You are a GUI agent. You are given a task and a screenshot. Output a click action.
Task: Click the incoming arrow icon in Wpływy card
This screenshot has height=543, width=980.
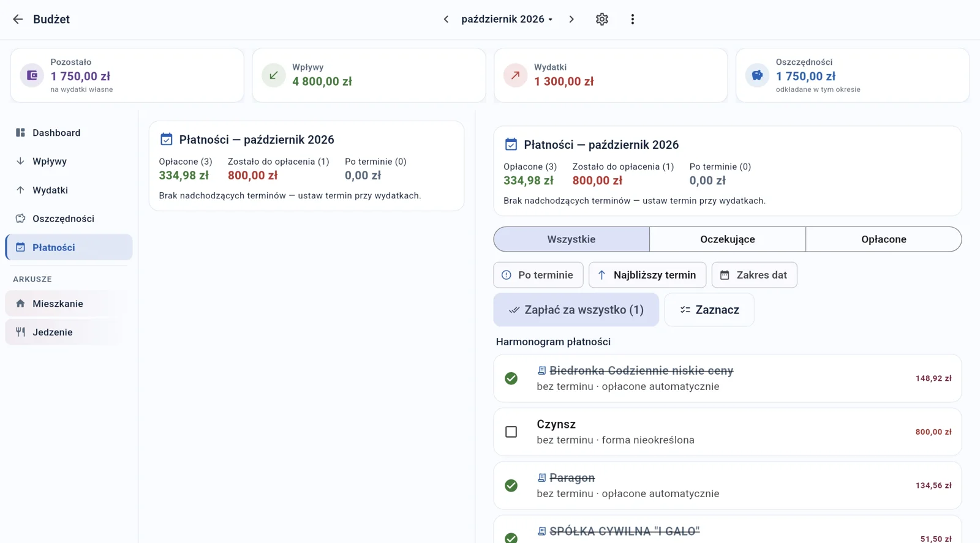pos(274,75)
